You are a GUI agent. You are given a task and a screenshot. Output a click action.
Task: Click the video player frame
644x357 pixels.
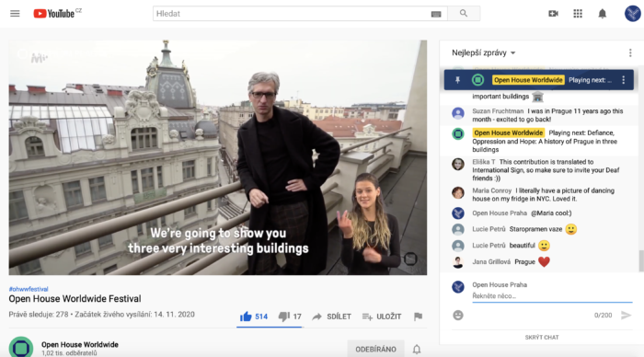[218, 157]
